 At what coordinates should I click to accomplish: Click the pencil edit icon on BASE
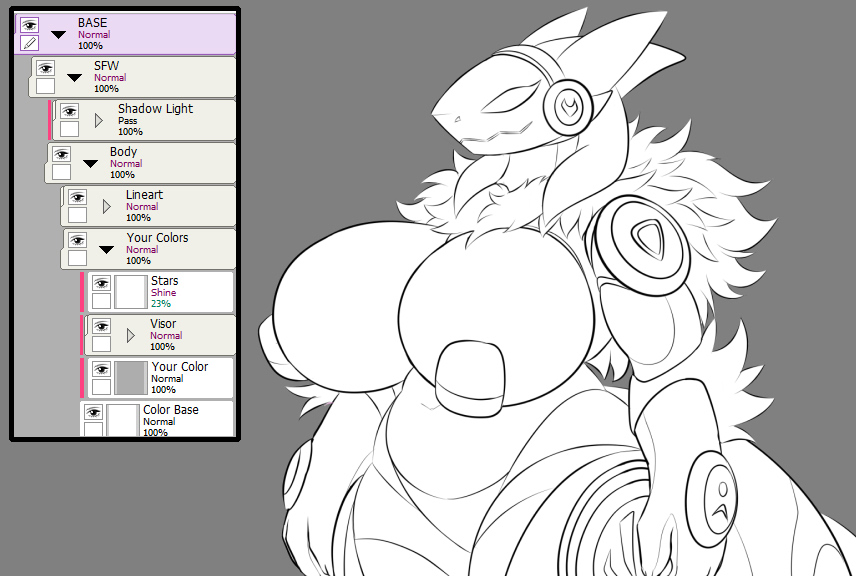pos(29,43)
